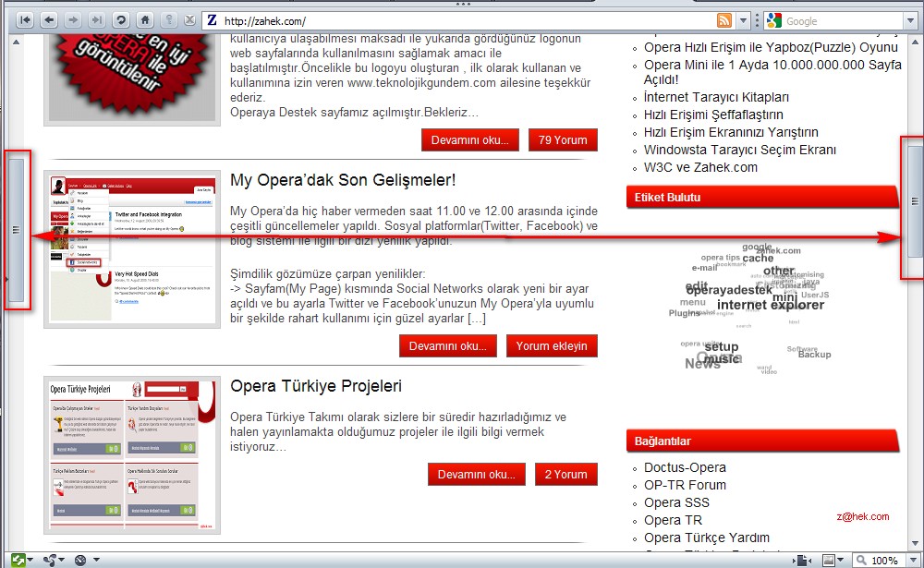
Task: Open the Opera Turbo dropdown arrow
Action: click(96, 560)
